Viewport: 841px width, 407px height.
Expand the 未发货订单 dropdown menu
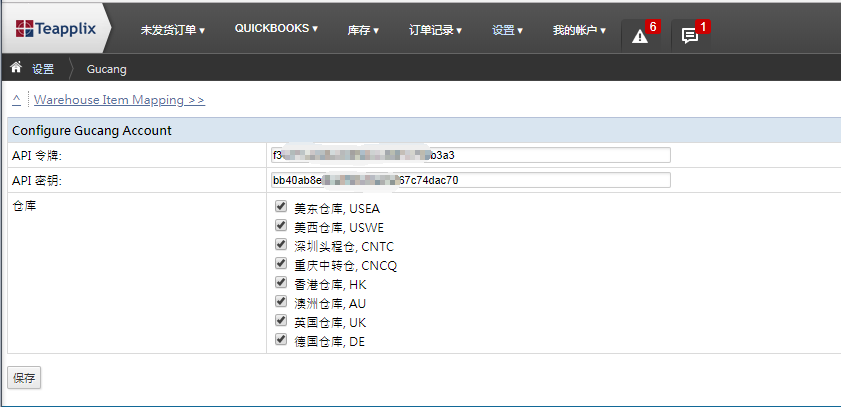coord(173,31)
